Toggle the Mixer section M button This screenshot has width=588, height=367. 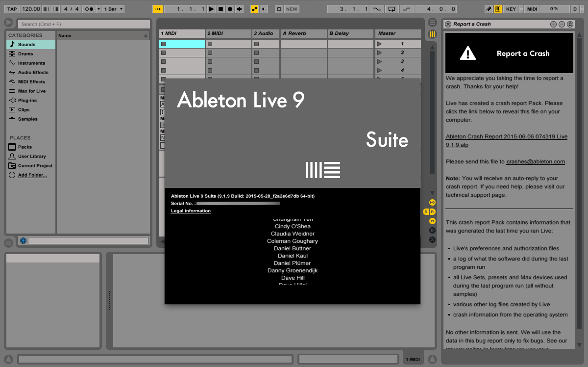[x=432, y=221]
